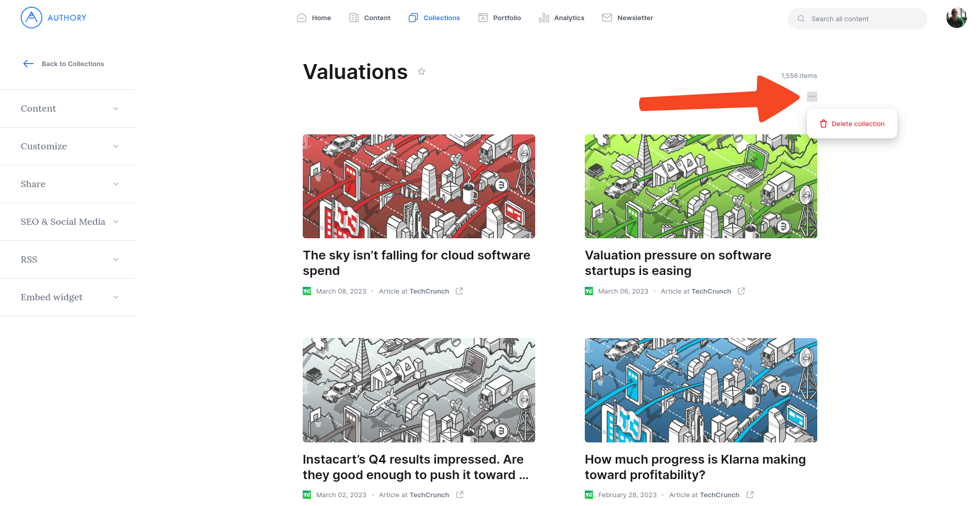This screenshot has height=506, width=980.
Task: Open external link for Klarna article
Action: (750, 495)
